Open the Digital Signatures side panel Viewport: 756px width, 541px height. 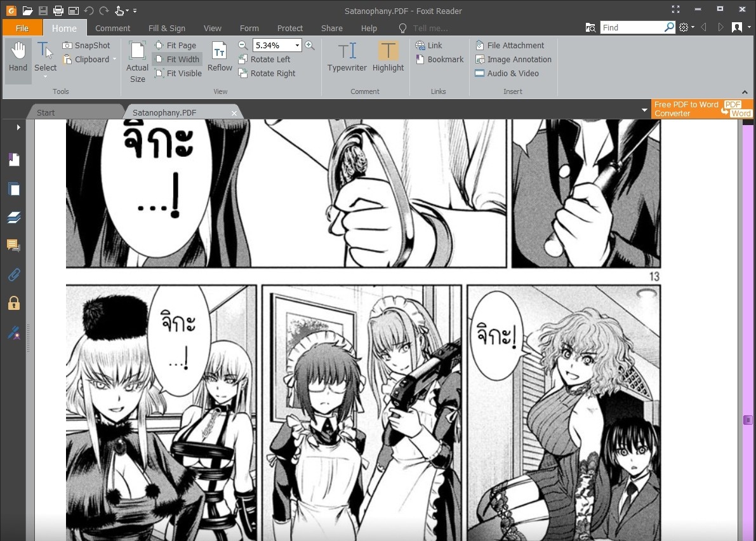click(14, 333)
